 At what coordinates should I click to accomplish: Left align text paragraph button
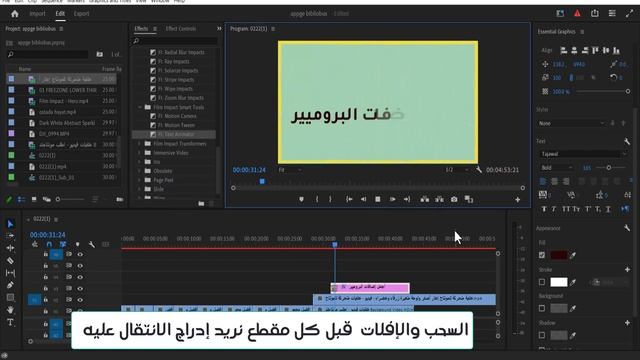pyautogui.click(x=543, y=181)
